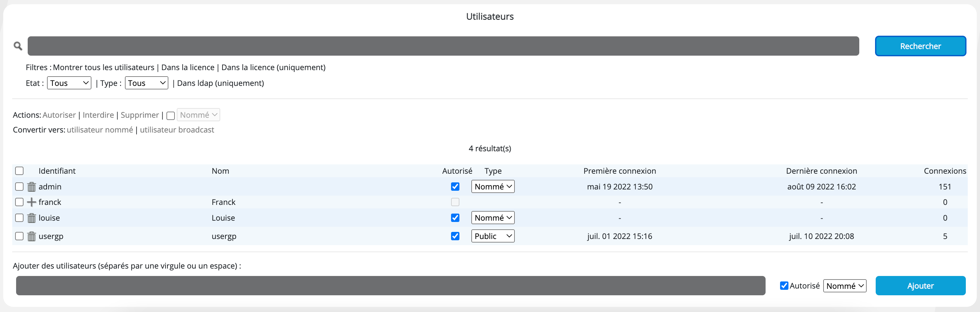This screenshot has width=980, height=312.
Task: Open the Etat filter dropdown
Action: click(69, 83)
